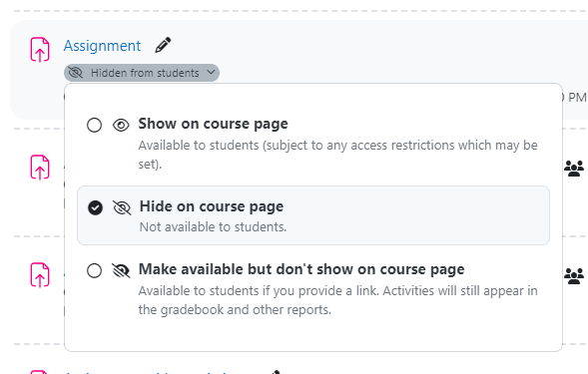The height and width of the screenshot is (374, 588).
Task: Open the Assignment activity link
Action: point(102,46)
